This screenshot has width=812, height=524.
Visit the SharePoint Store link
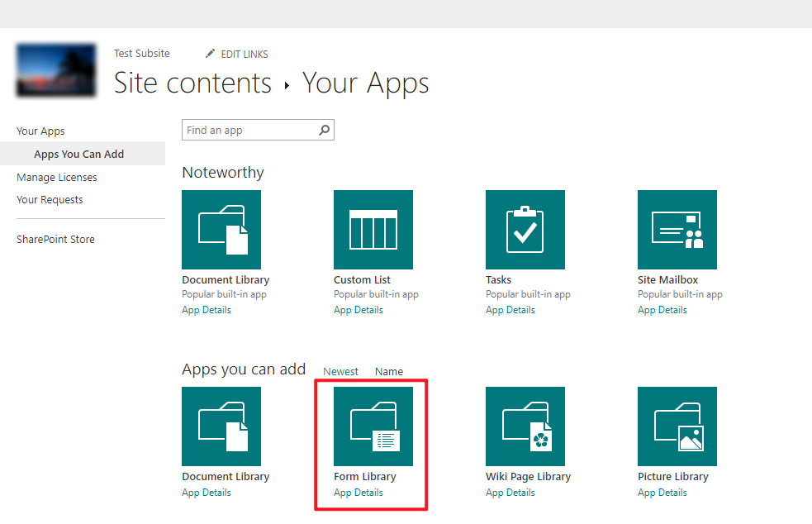(55, 240)
